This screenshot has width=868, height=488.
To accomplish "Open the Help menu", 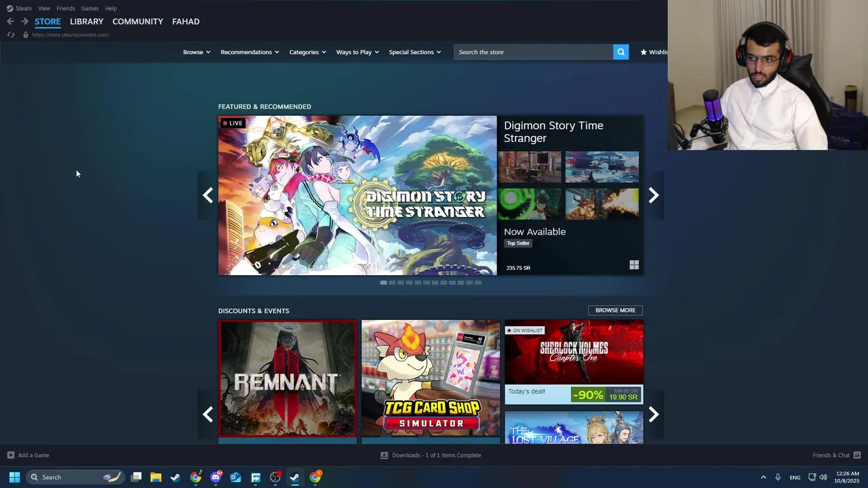I will coord(111,8).
